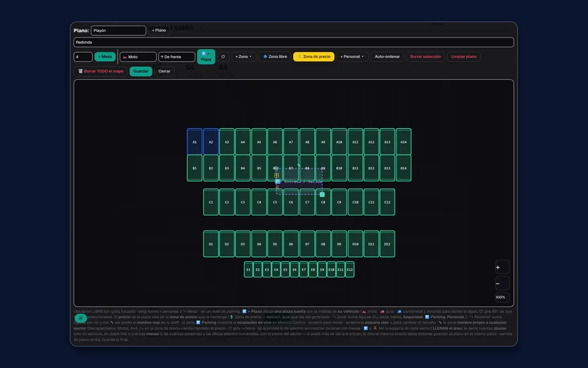
Task: Click the yellow Zona de precio button
Action: (x=314, y=56)
